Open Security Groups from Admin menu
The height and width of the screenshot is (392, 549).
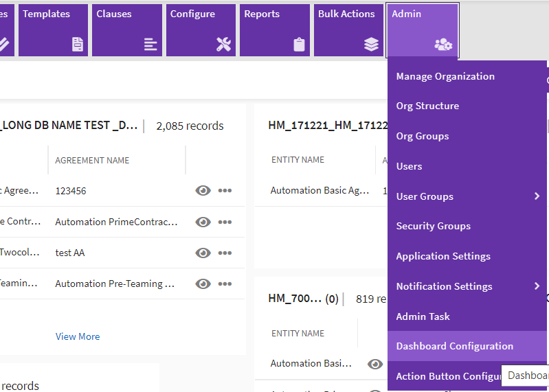click(433, 226)
